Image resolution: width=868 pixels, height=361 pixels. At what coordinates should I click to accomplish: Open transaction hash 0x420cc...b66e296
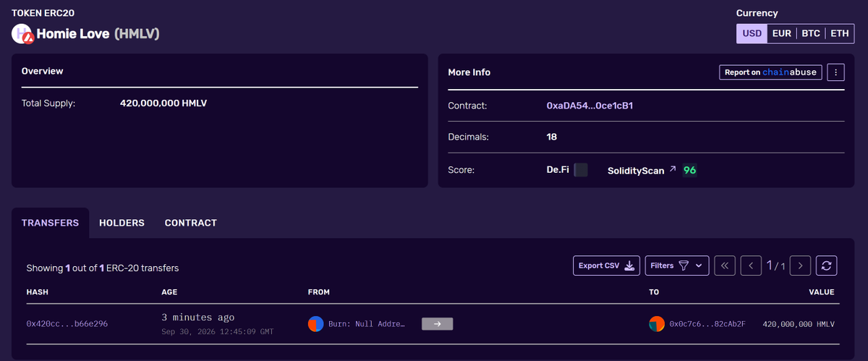click(x=67, y=324)
